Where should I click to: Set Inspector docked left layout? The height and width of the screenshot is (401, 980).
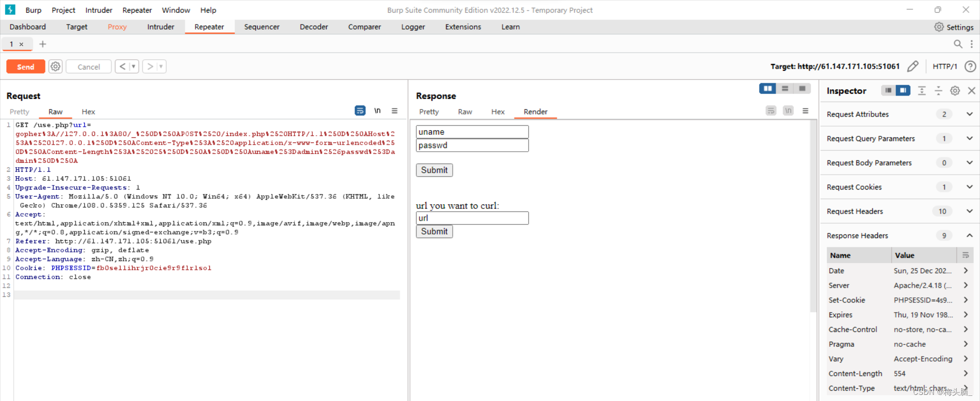(x=888, y=90)
